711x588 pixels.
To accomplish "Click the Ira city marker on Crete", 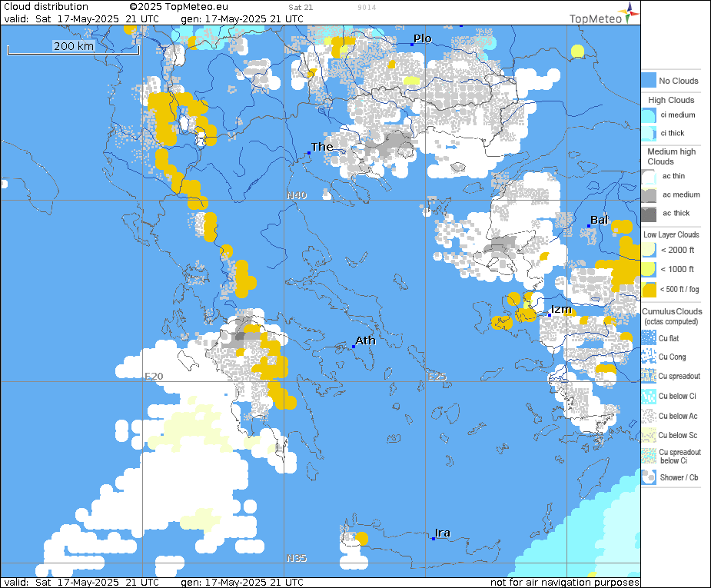I will 434,539.
